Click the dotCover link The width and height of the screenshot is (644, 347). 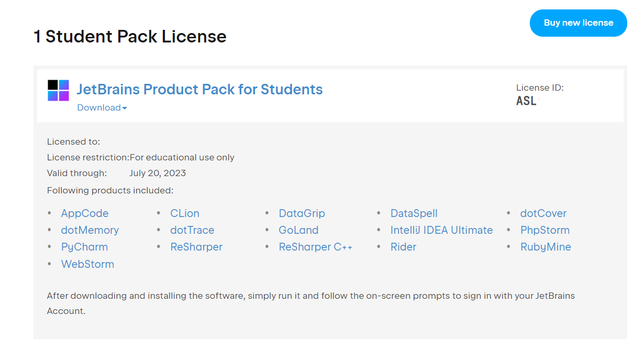(543, 213)
